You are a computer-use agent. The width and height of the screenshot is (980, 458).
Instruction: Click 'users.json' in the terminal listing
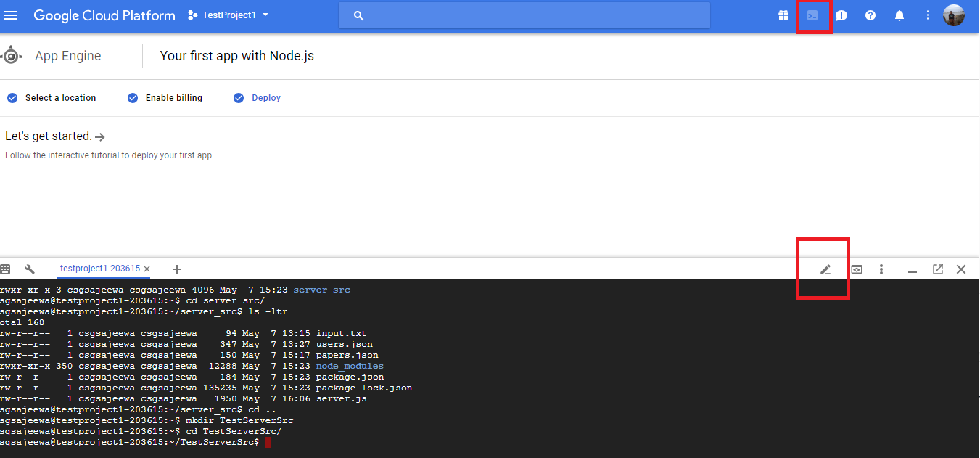pos(345,344)
